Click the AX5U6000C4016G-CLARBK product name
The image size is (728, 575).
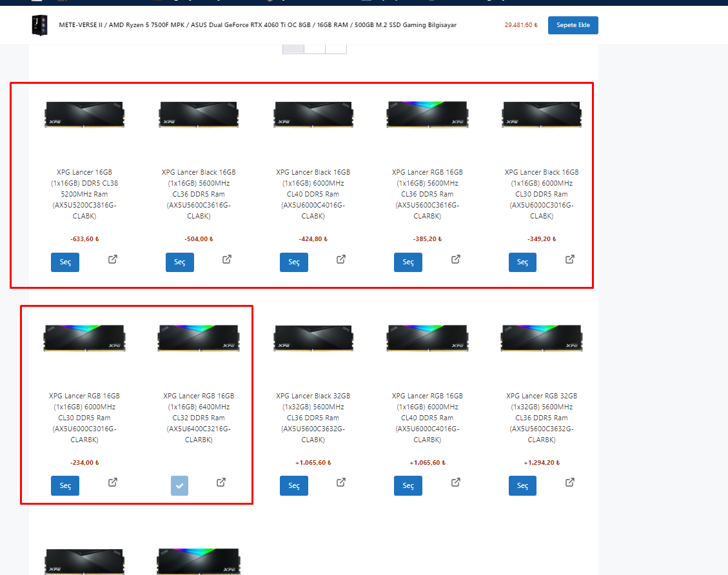[428, 418]
